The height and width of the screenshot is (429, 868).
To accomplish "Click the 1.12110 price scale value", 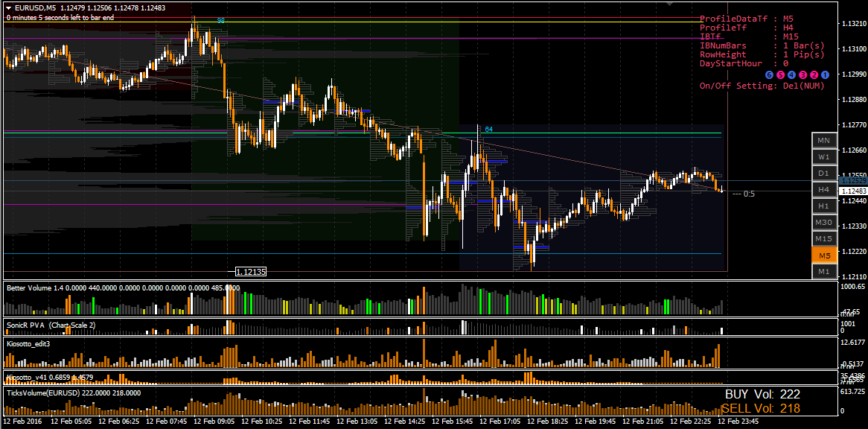I will pos(853,277).
